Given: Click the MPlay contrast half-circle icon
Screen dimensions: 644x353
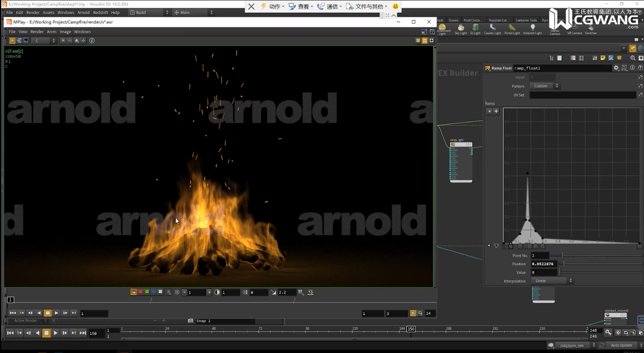Looking at the screenshot, I should coord(217,292).
